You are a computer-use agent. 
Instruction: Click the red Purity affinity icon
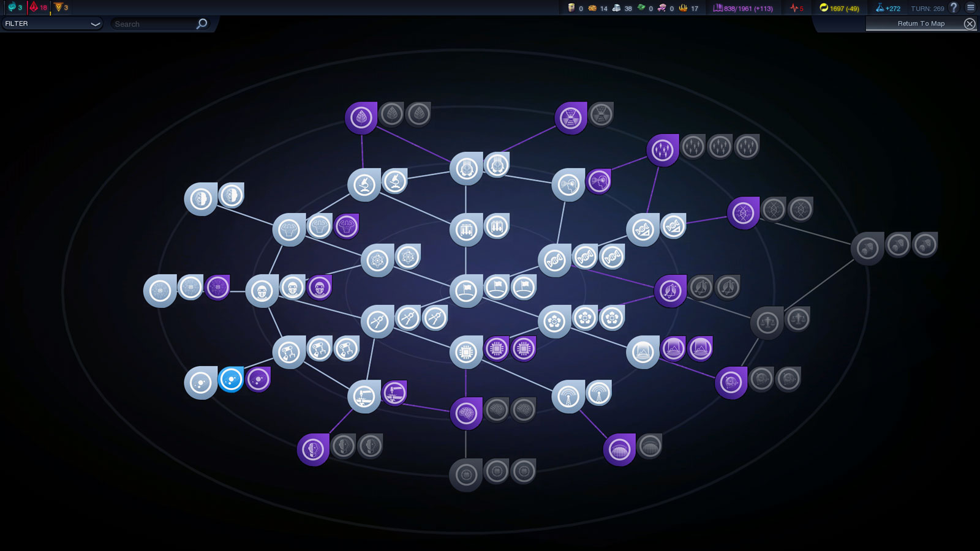pos(34,7)
